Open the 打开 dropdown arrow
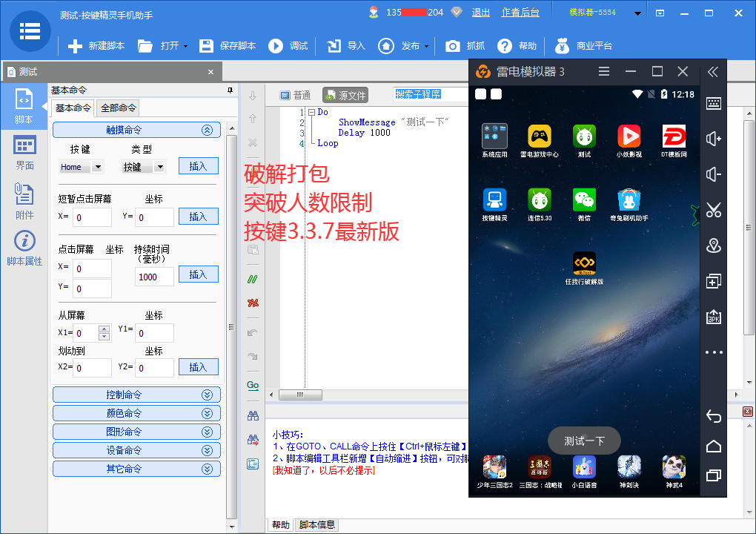This screenshot has height=534, width=756. click(185, 46)
